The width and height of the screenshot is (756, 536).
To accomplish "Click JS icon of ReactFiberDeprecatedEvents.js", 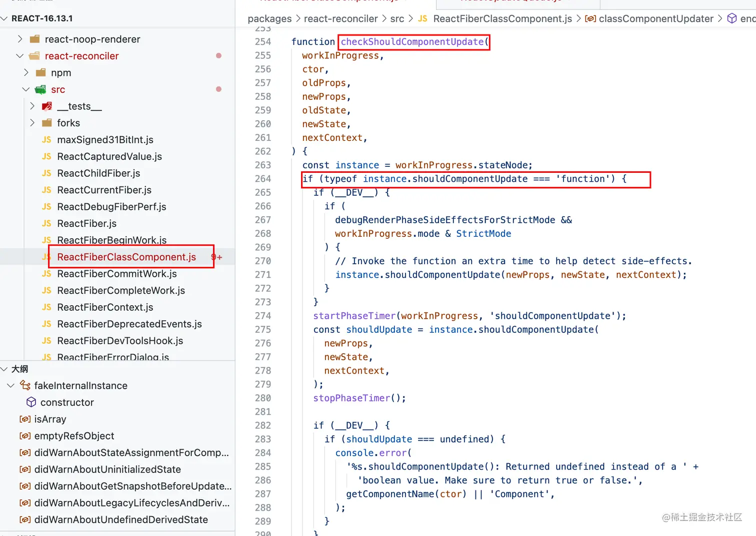I will (x=46, y=324).
